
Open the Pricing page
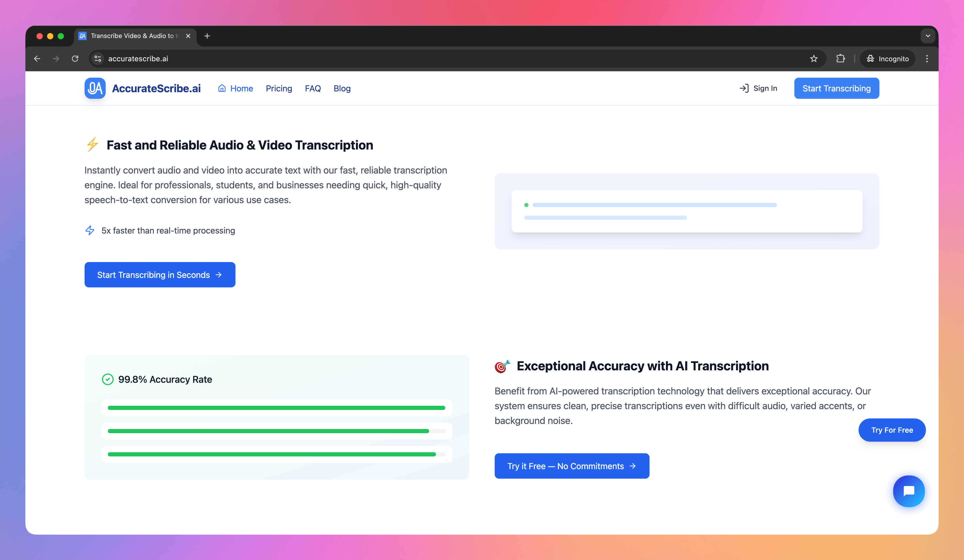[x=279, y=88]
